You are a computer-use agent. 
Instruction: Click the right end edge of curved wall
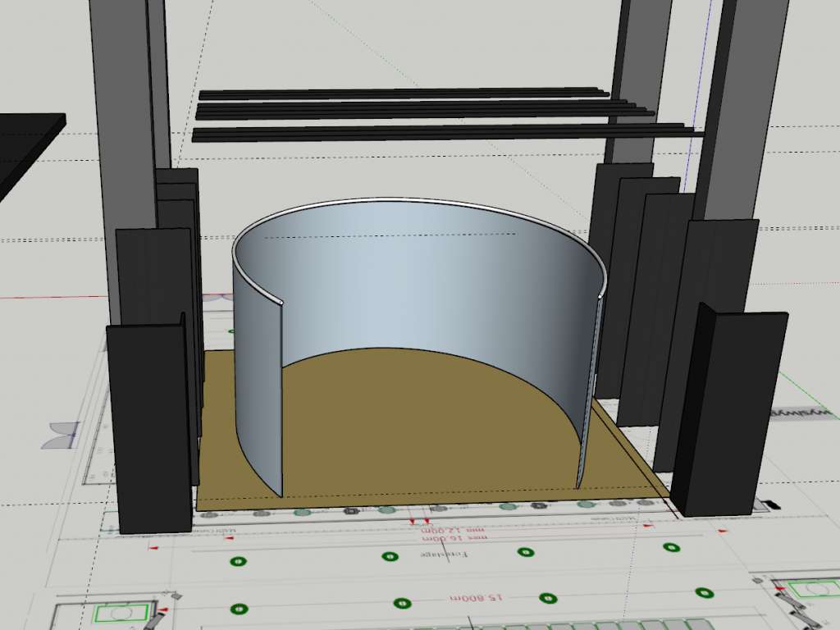583,394
